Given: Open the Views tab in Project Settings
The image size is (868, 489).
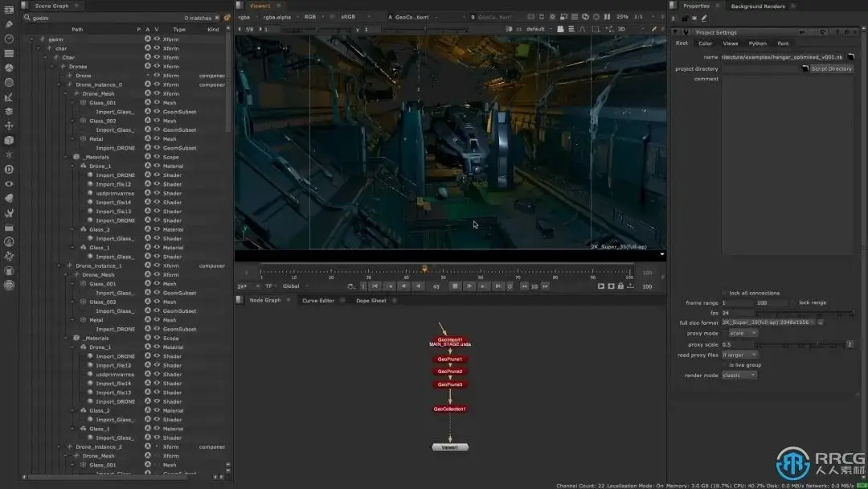Looking at the screenshot, I should (x=730, y=43).
